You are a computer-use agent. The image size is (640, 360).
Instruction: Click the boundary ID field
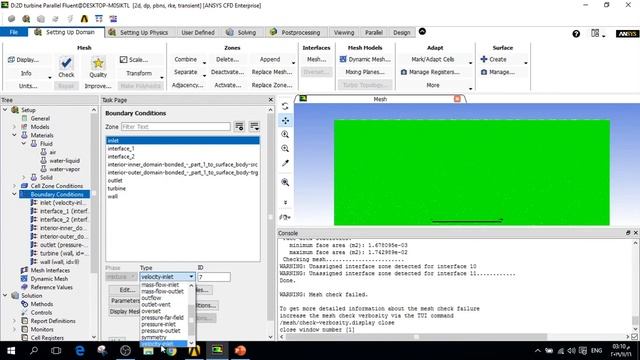(x=213, y=277)
